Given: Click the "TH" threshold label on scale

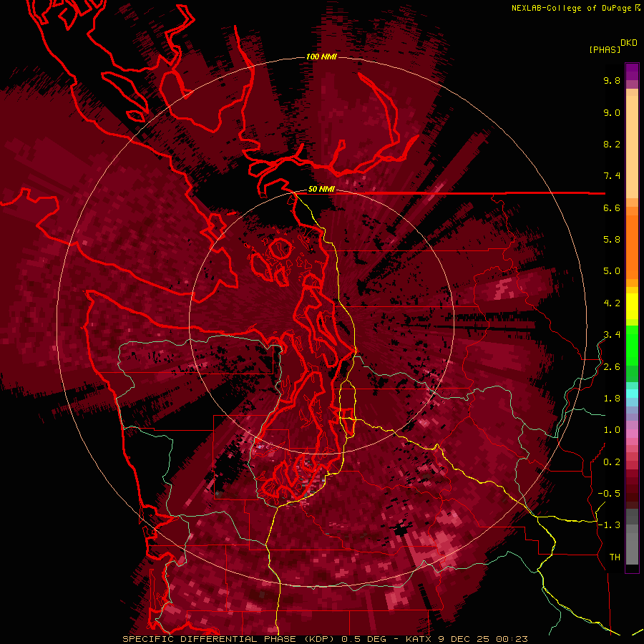Looking at the screenshot, I should (615, 557).
